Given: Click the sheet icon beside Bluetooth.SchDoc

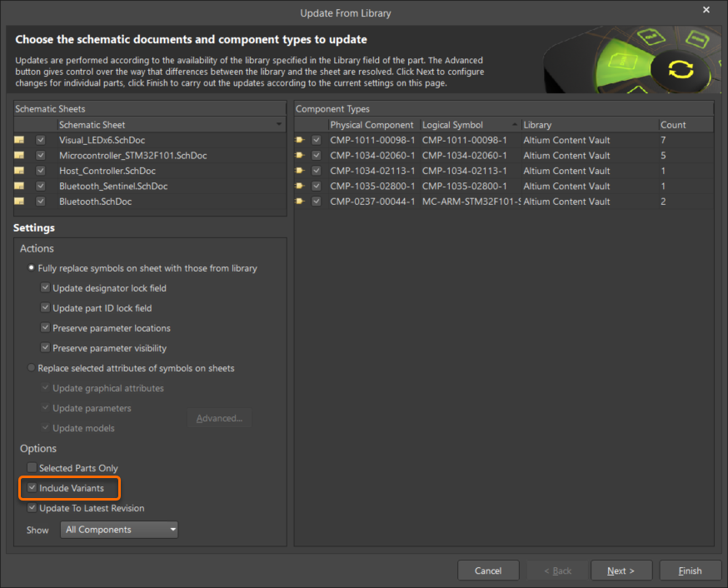Looking at the screenshot, I should [19, 201].
